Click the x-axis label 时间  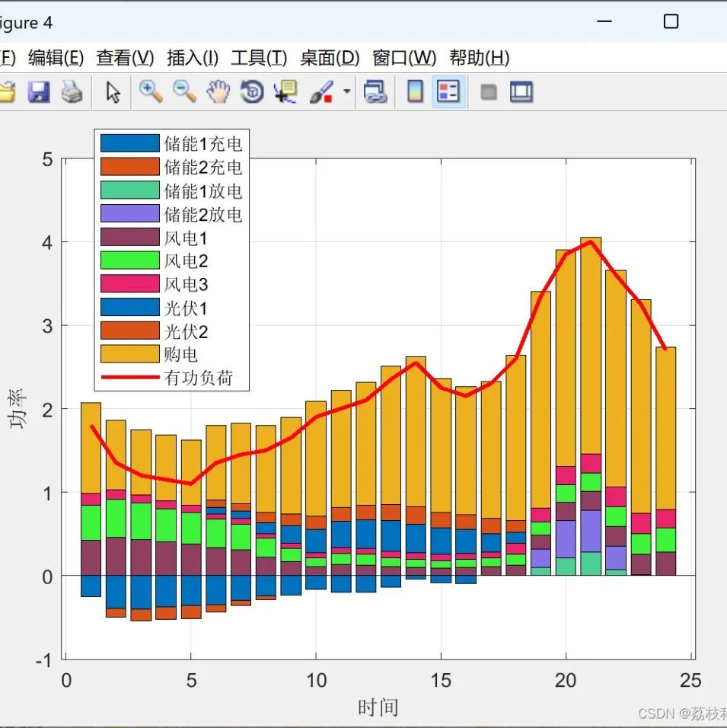coord(378,708)
